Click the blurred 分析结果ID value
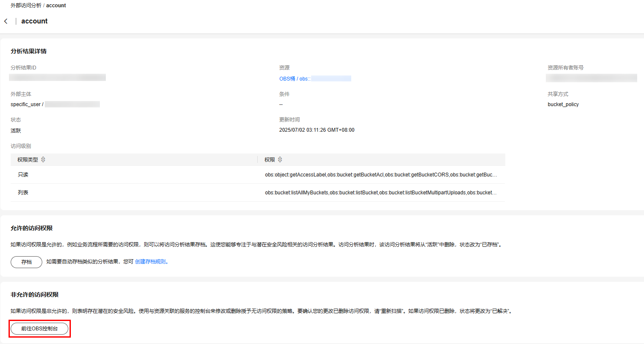 click(58, 78)
